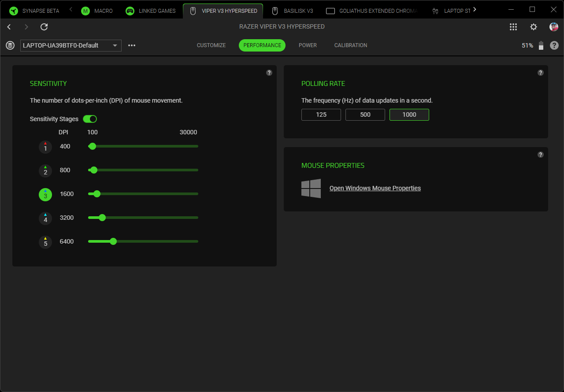Click stage 3 DPI slider handle
The image size is (564, 392).
97,194
